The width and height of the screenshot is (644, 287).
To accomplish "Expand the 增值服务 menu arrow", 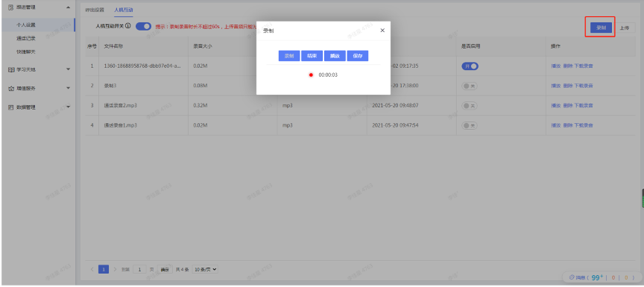I will tap(68, 88).
